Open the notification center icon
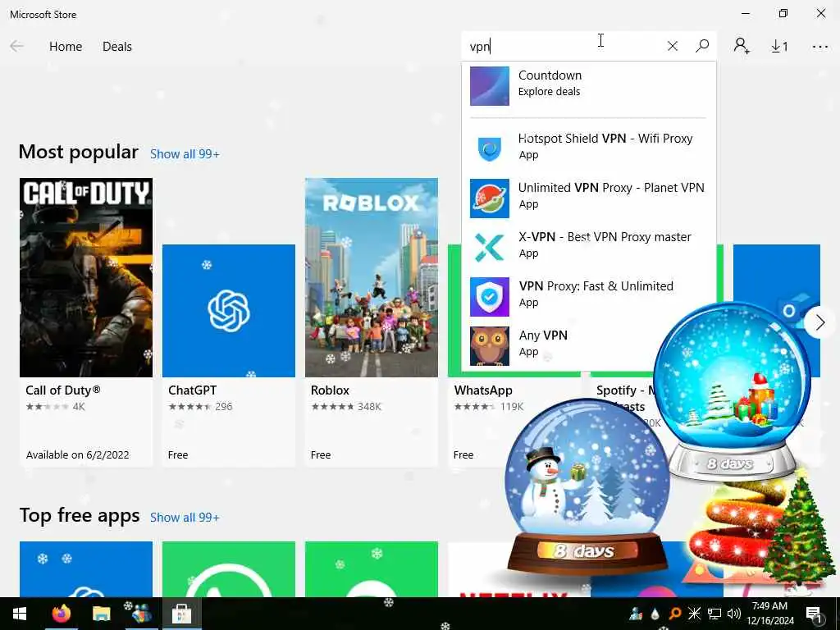 pyautogui.click(x=814, y=614)
